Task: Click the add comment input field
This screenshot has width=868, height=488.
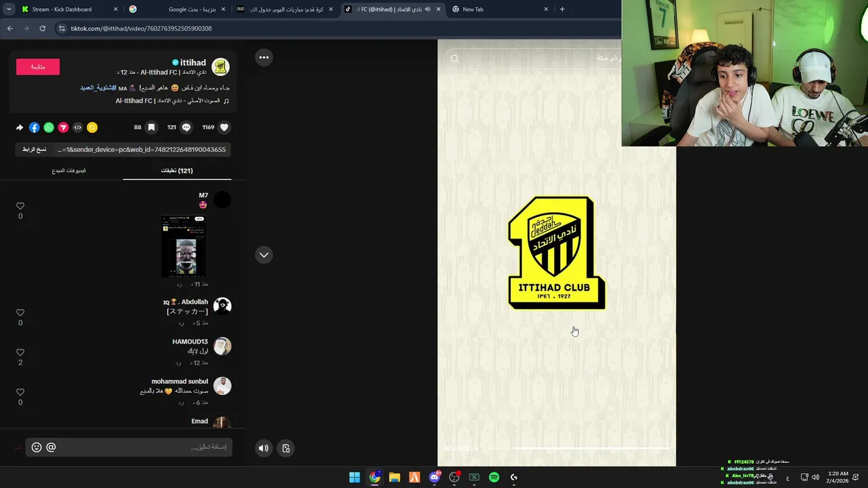Action: [x=129, y=447]
